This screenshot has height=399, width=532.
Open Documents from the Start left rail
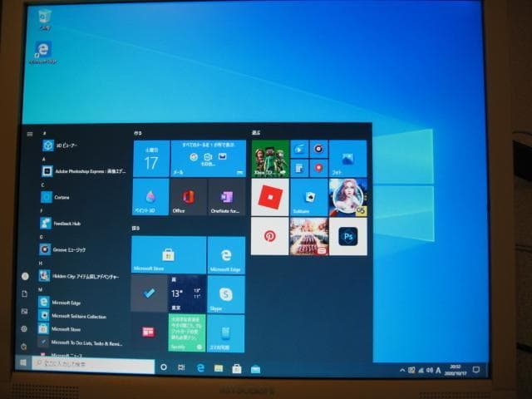pos(24,293)
